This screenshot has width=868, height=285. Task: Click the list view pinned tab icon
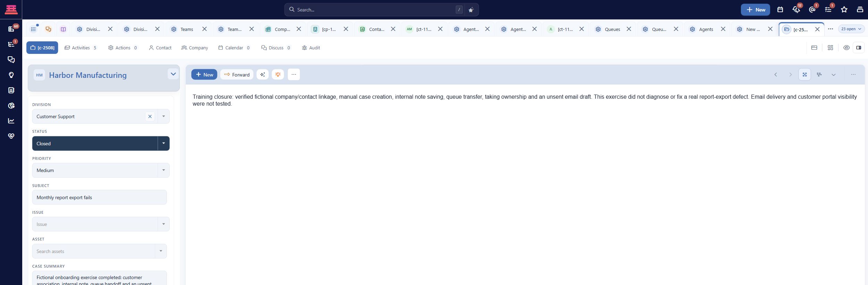34,29
